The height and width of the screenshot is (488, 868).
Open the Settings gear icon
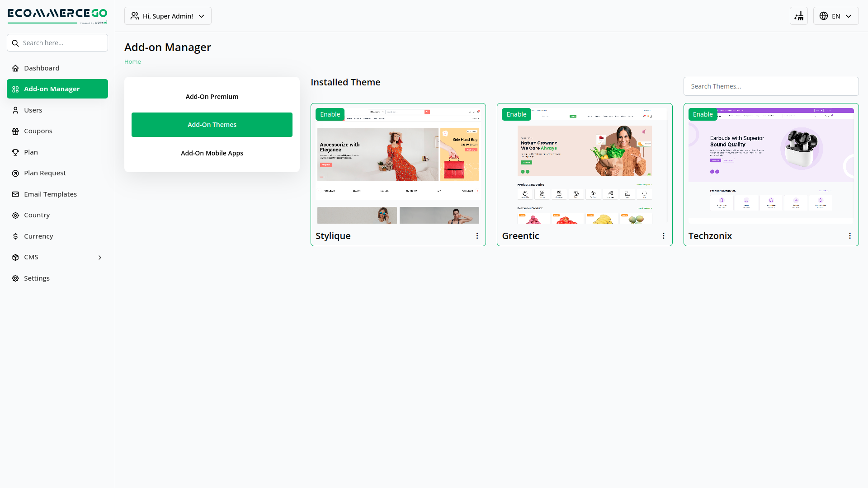point(15,278)
